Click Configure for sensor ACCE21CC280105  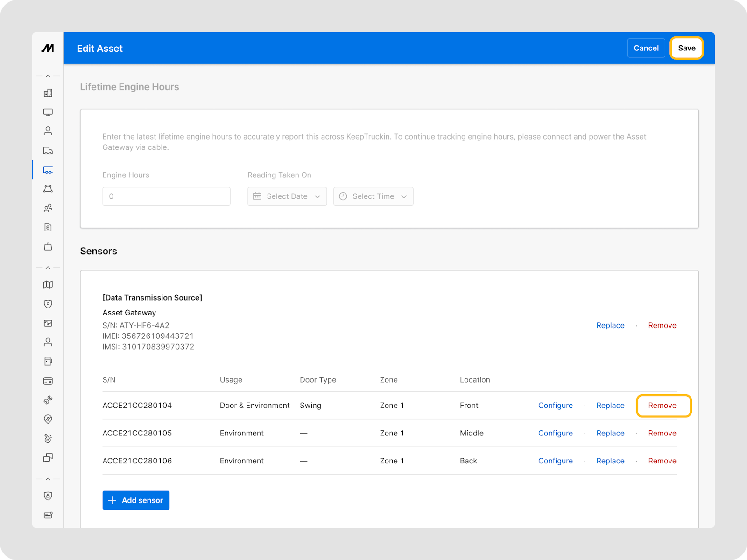tap(555, 433)
